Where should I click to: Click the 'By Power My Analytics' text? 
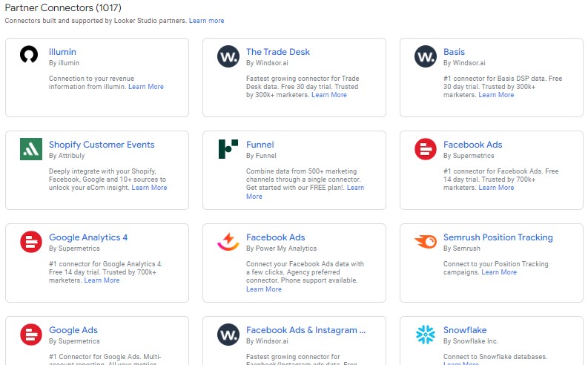pyautogui.click(x=281, y=249)
